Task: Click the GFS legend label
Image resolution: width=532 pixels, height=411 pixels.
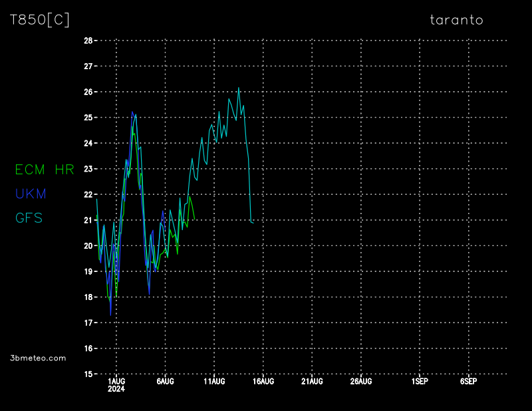Action: click(x=29, y=217)
